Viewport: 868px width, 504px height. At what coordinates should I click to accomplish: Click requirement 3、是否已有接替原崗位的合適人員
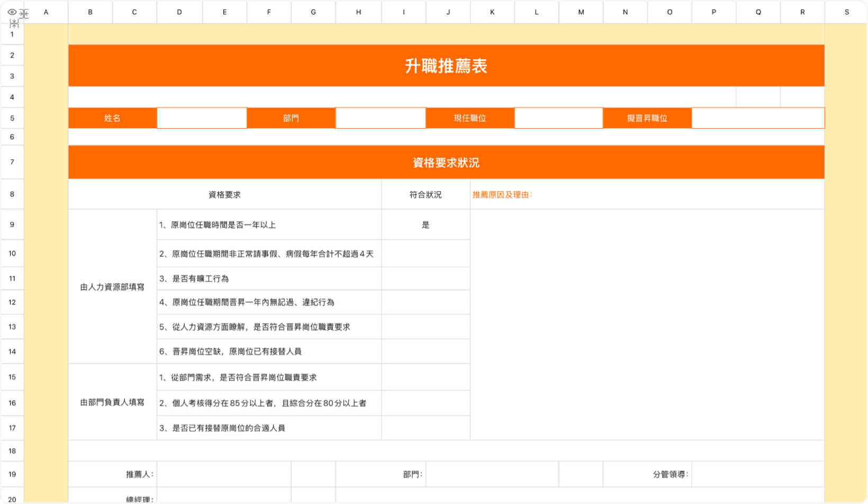pyautogui.click(x=269, y=428)
